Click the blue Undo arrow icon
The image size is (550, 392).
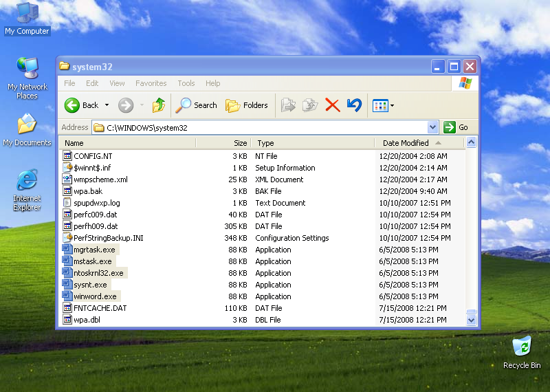tap(354, 105)
